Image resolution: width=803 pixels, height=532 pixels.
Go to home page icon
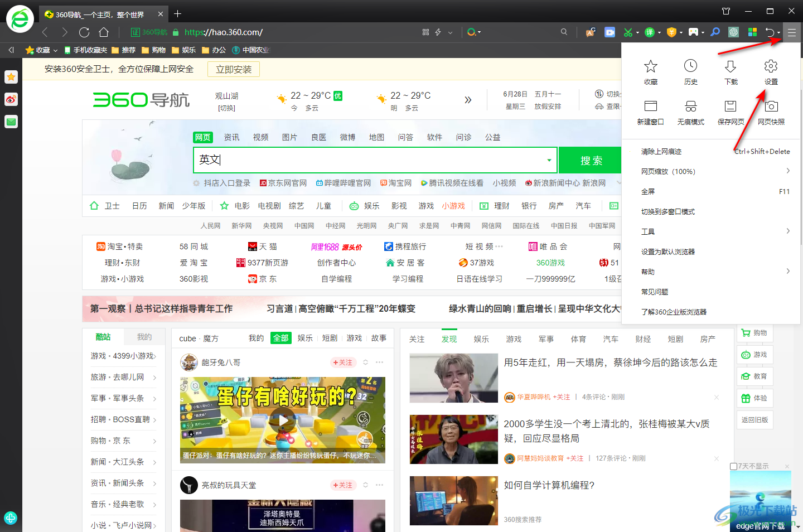[104, 32]
